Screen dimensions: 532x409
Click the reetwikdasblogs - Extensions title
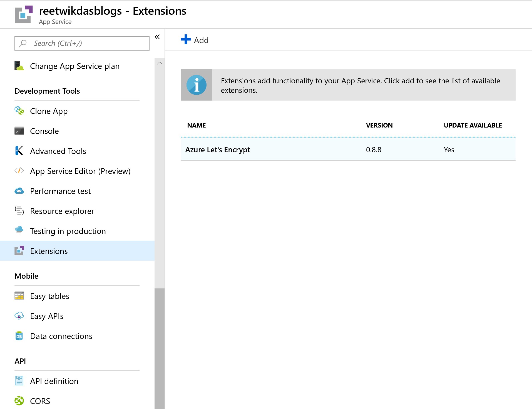point(113,11)
